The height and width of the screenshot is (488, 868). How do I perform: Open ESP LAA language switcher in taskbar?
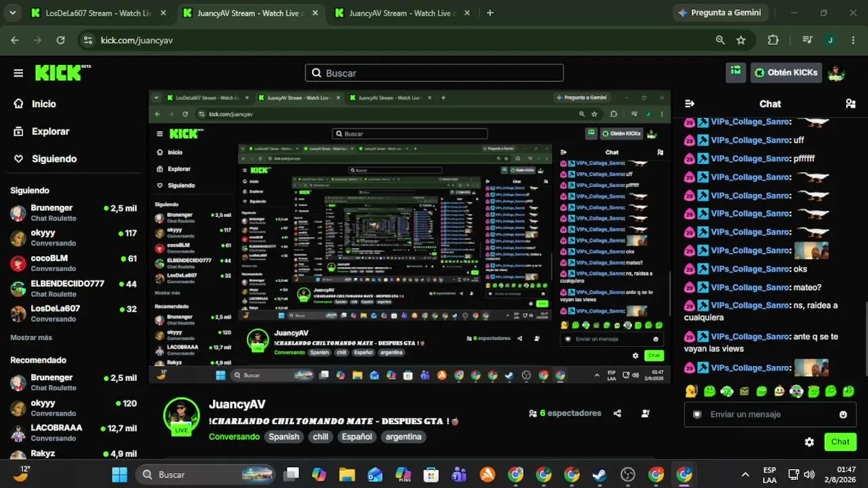point(770,474)
